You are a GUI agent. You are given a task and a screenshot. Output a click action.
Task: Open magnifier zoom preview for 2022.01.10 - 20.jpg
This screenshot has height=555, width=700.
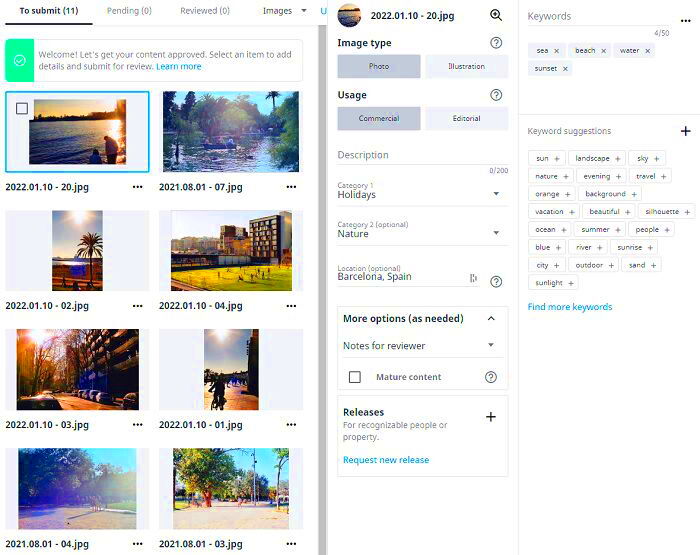click(496, 15)
